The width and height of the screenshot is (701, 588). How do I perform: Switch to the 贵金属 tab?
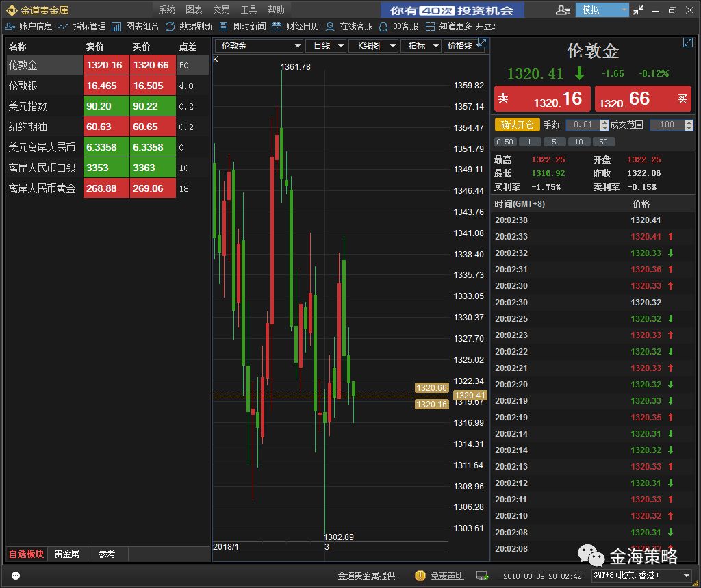click(67, 554)
